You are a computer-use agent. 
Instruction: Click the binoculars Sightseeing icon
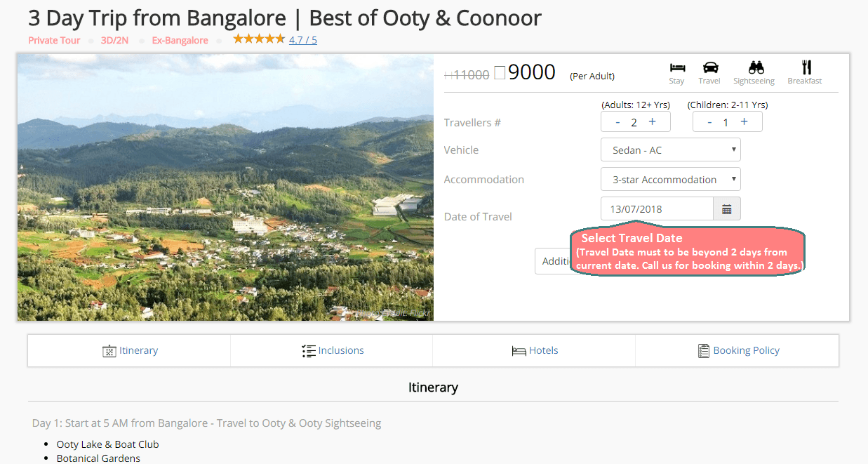pos(756,68)
